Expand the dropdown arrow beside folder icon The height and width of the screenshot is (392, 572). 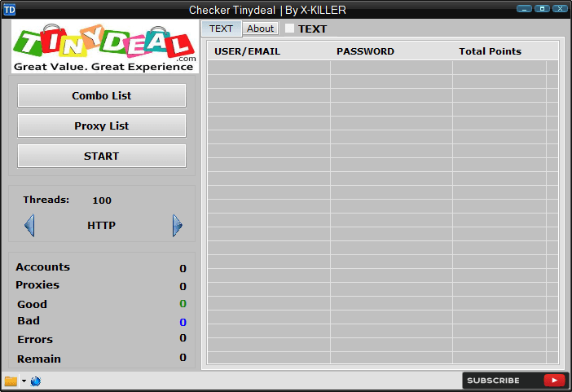tap(24, 381)
